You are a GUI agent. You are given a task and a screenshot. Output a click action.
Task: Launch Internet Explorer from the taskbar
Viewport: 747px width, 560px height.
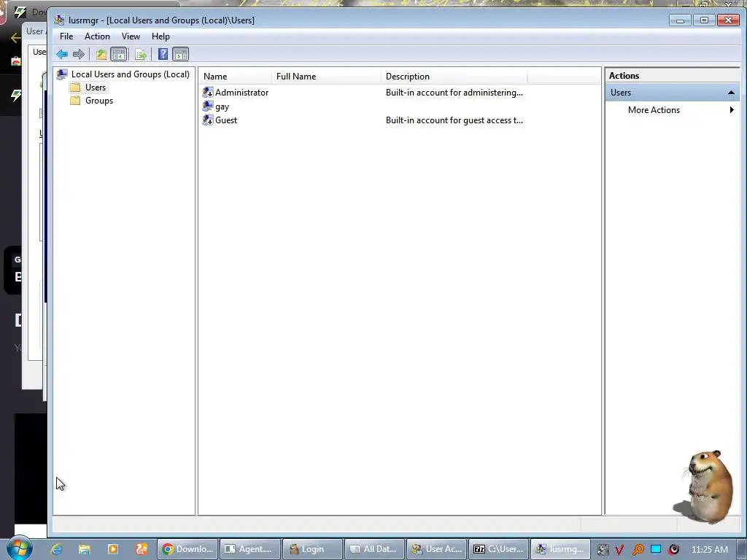point(56,549)
